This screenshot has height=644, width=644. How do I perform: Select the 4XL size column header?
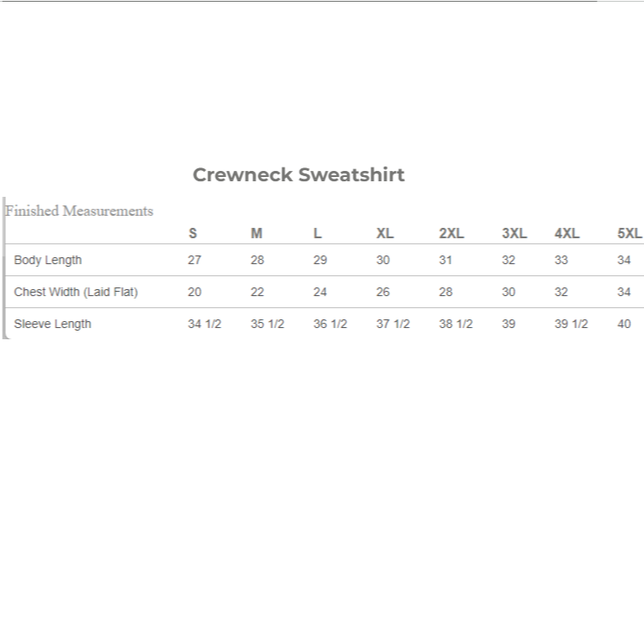coord(567,234)
